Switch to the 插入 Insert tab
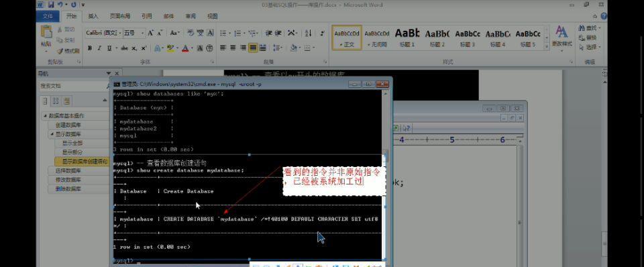This screenshot has height=267, width=644. click(x=93, y=16)
